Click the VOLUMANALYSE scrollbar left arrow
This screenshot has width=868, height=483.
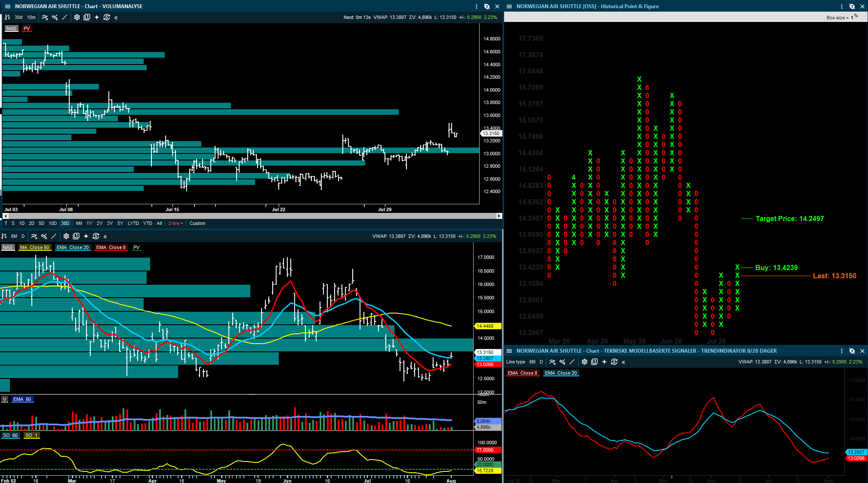[5, 216]
